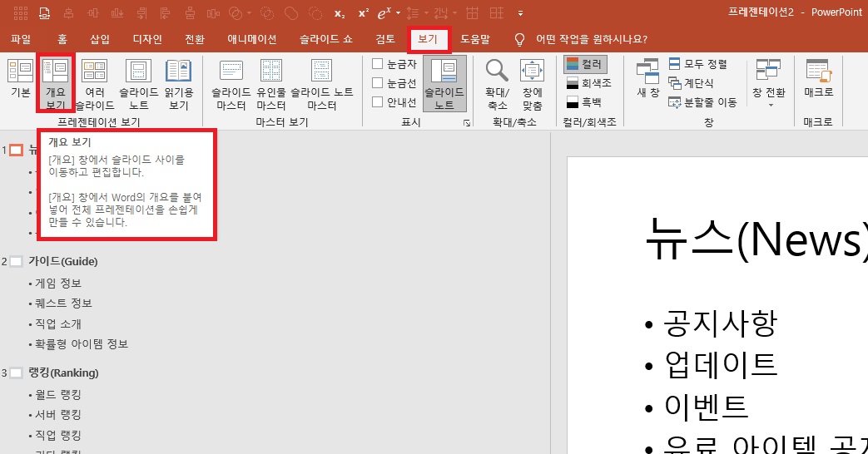The width and height of the screenshot is (868, 454).
Task: Expand the Merge Shapes dropdown arrow
Action: point(249,13)
